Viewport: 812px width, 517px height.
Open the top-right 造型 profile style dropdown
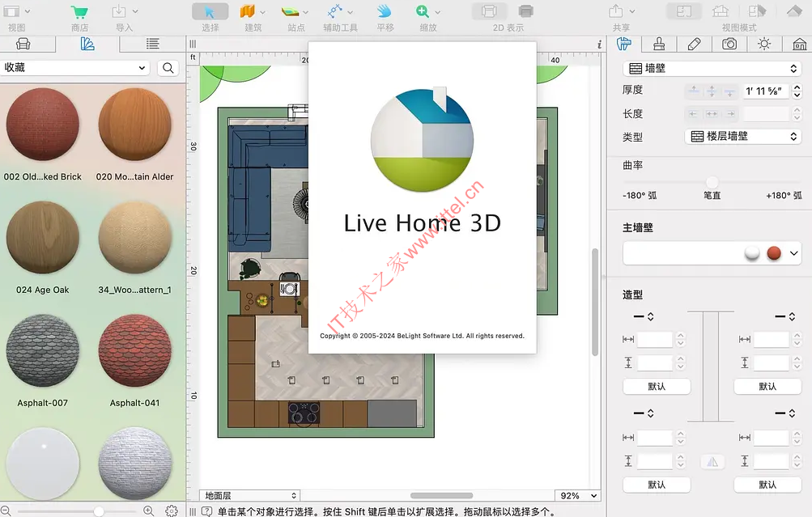785,316
